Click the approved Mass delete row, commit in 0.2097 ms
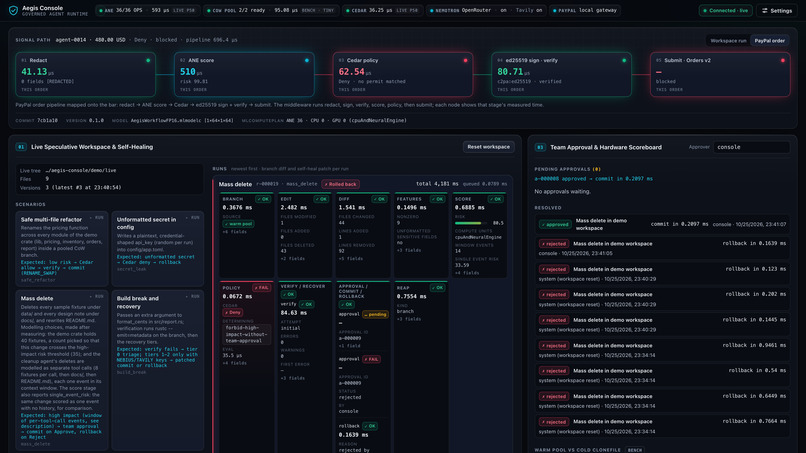This screenshot has height=453, width=806. tap(662, 224)
